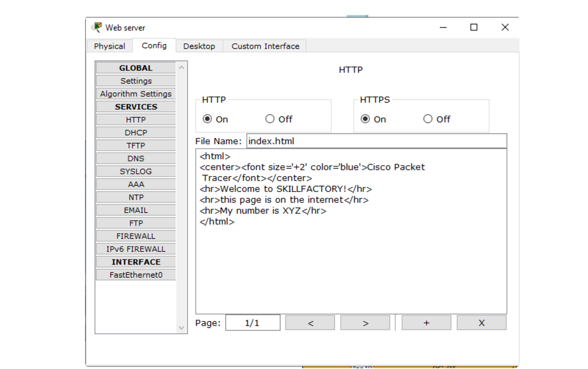Click the File Name input field
The width and height of the screenshot is (588, 369).
tap(376, 141)
